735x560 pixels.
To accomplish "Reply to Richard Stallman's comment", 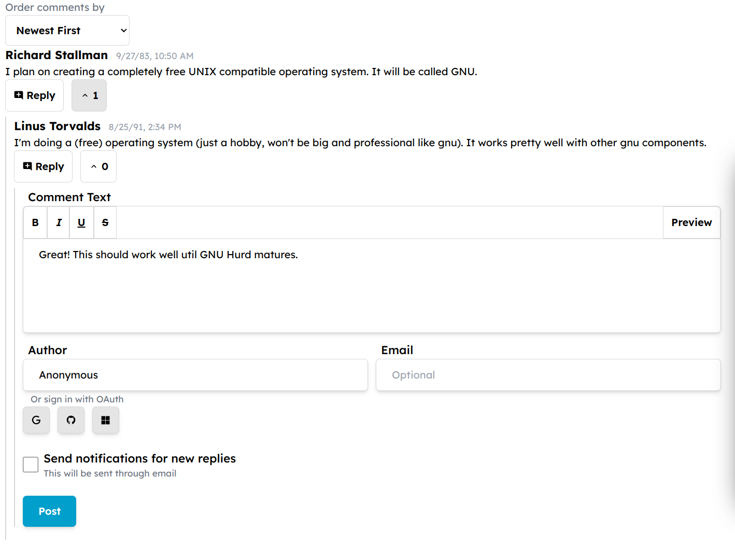I will tap(35, 95).
